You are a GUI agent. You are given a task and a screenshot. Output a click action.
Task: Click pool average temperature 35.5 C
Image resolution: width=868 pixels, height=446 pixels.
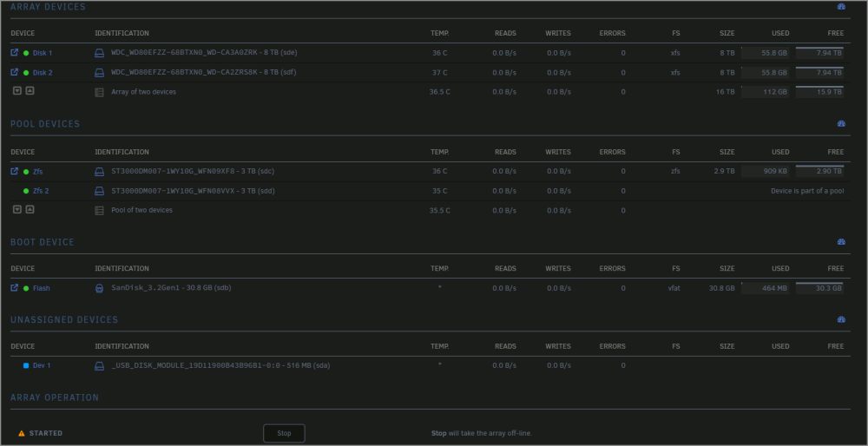coord(440,210)
